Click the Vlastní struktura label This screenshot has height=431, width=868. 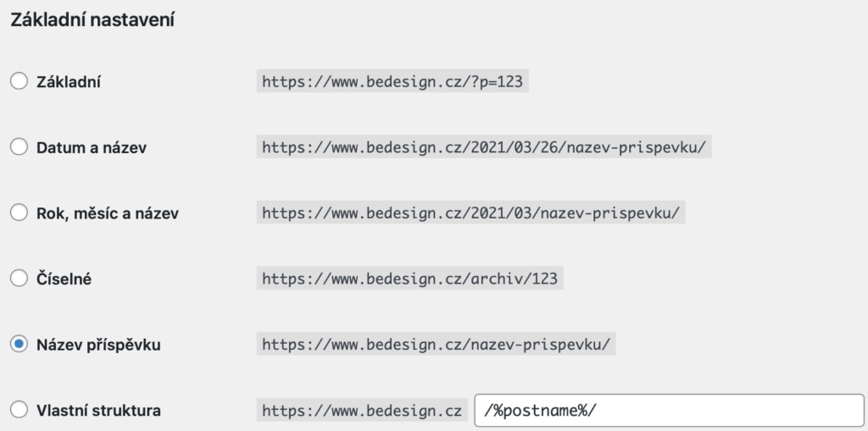tap(98, 411)
